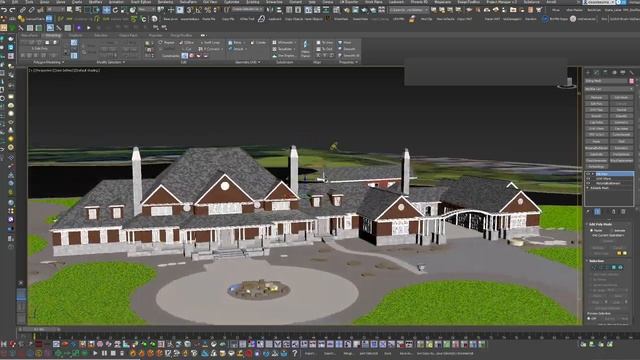Select the Edit Poly modifier in stack
The image size is (640, 360).
(x=614, y=174)
